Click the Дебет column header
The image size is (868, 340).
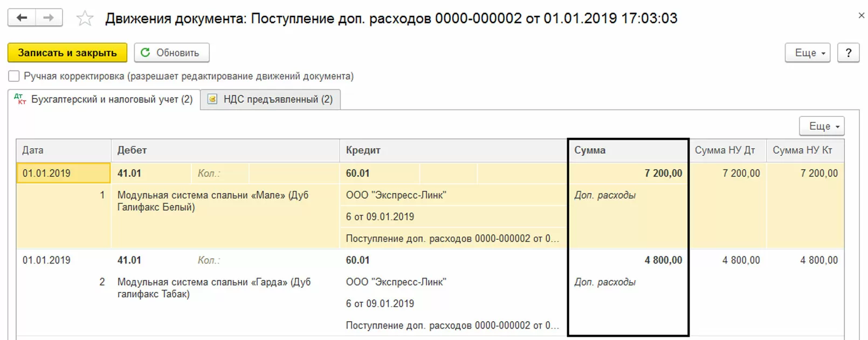[x=132, y=150]
